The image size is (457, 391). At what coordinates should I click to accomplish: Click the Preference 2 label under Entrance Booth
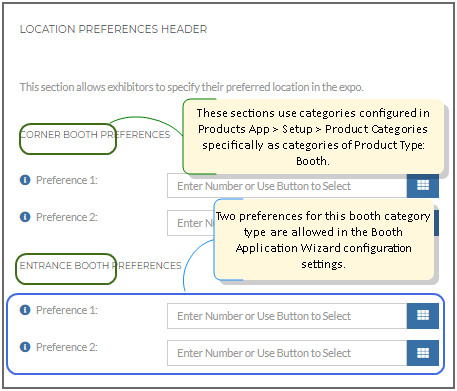pos(67,347)
